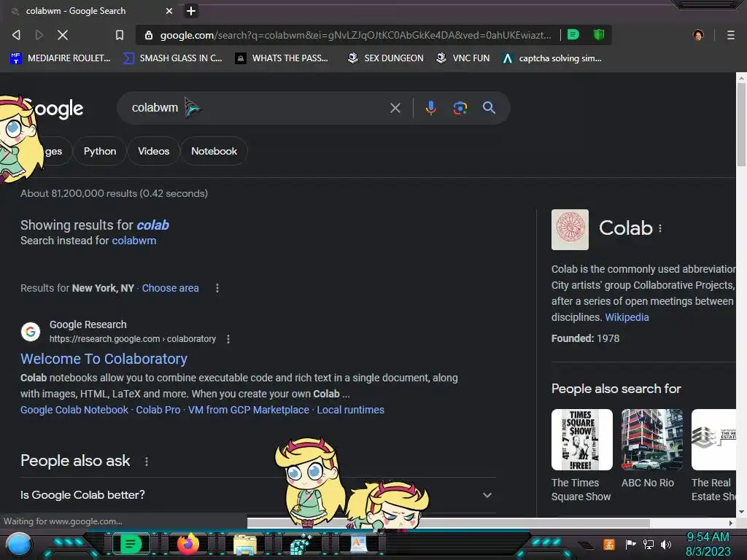Close the colabwm Google Search tab

(x=169, y=11)
